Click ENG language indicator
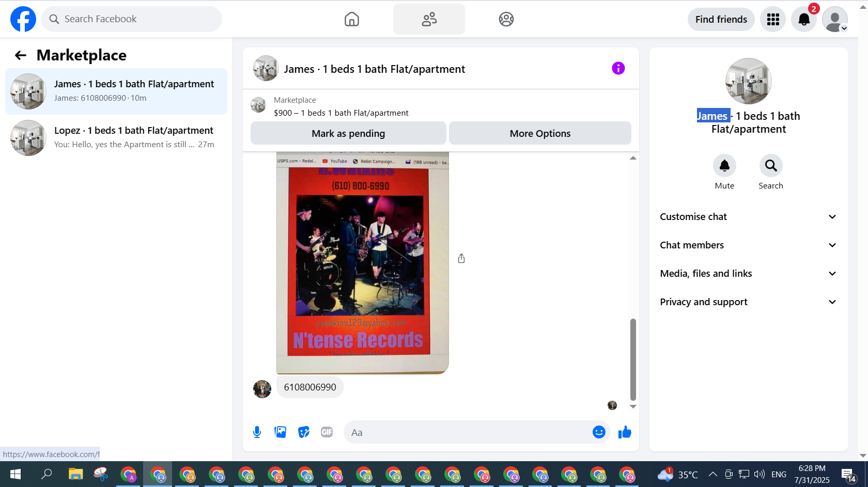The height and width of the screenshot is (487, 868). click(x=779, y=474)
